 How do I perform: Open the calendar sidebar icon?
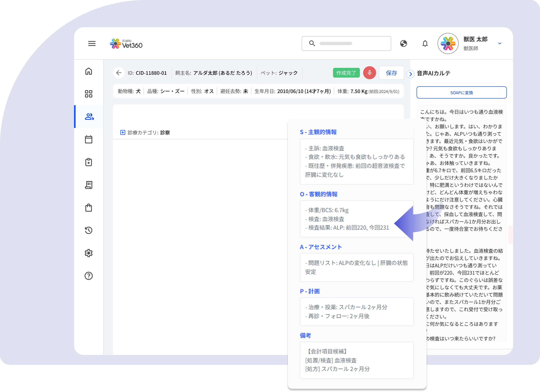pyautogui.click(x=89, y=139)
